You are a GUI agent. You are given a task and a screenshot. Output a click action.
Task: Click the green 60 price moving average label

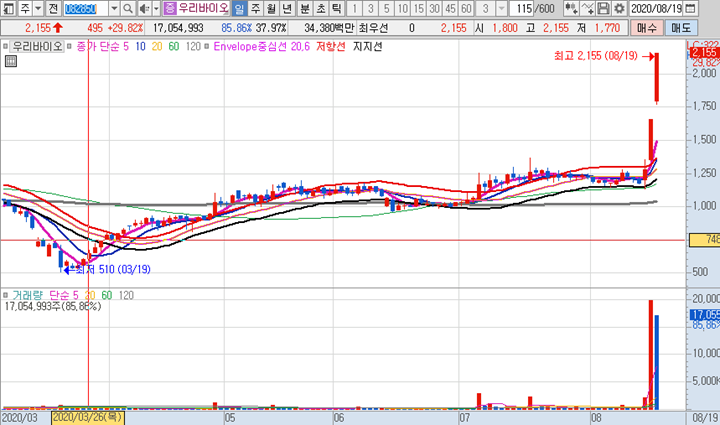click(x=174, y=46)
